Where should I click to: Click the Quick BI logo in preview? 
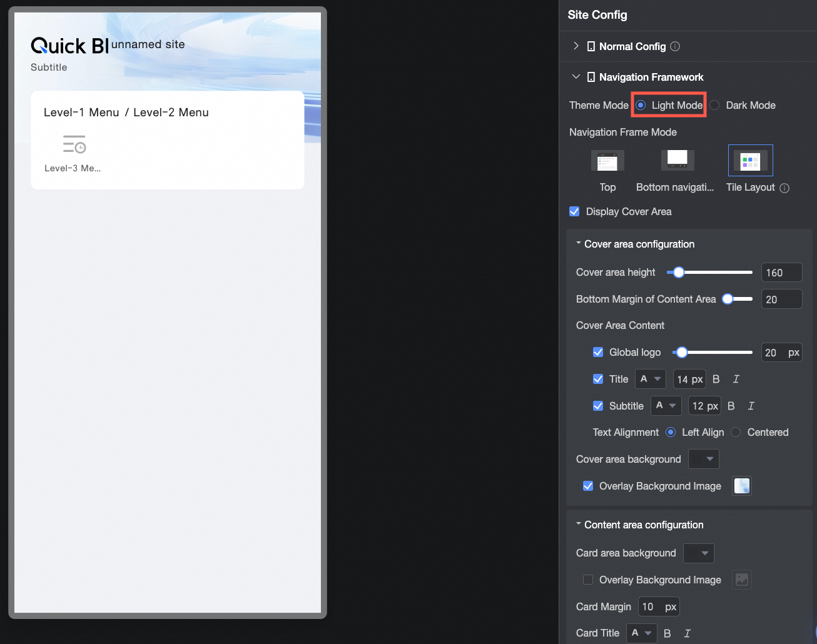coord(69,46)
